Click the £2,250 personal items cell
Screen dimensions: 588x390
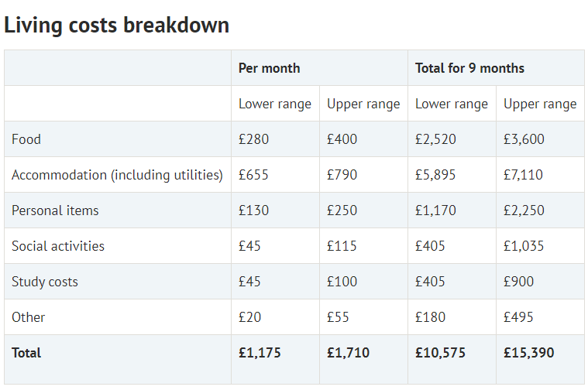pyautogui.click(x=524, y=210)
